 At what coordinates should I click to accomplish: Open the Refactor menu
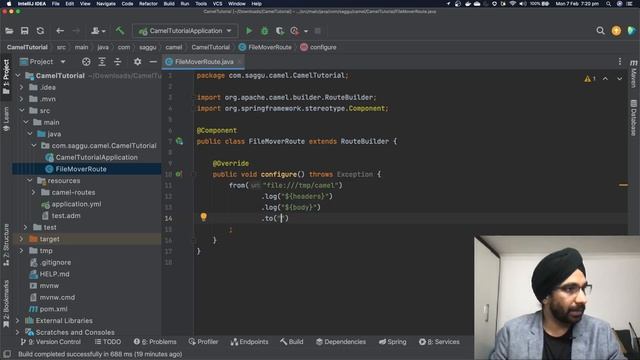click(x=148, y=4)
